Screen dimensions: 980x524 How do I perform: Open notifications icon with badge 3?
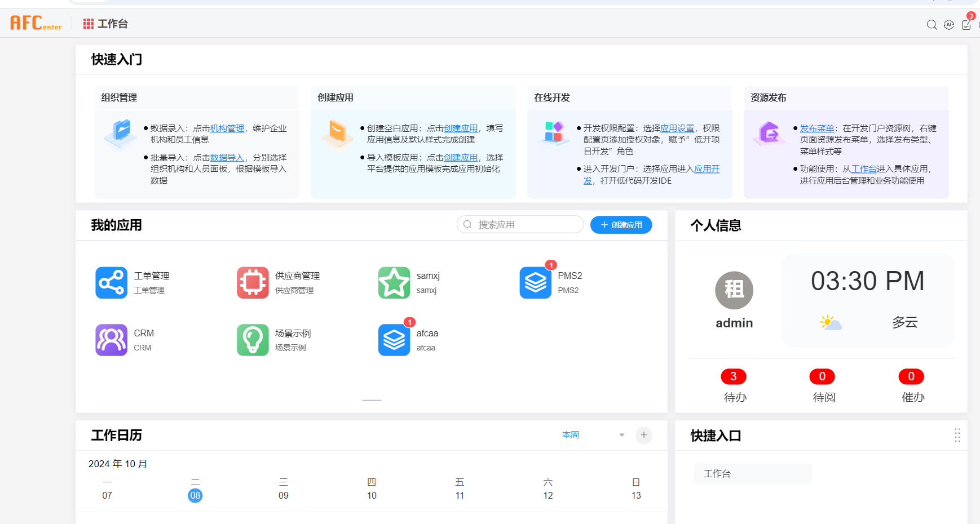[x=966, y=25]
